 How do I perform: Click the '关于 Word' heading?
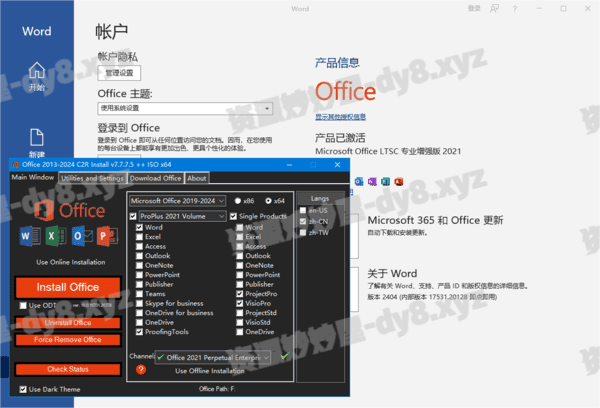pos(392,274)
